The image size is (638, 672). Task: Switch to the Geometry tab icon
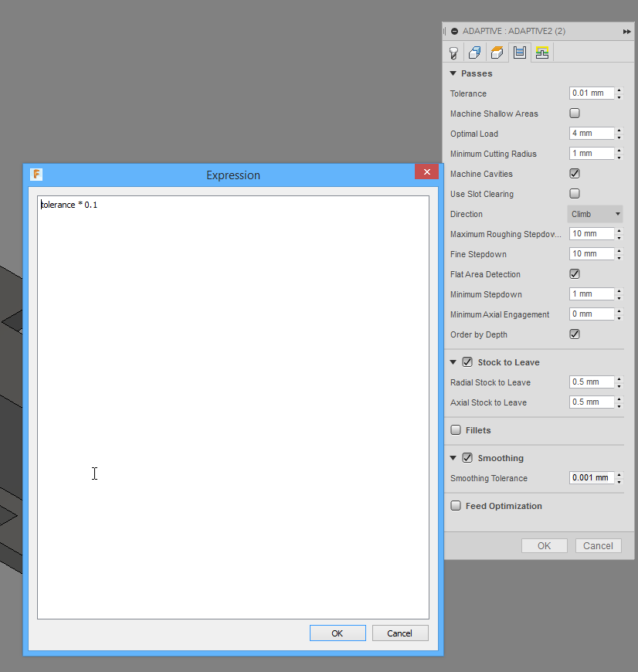(x=473, y=53)
